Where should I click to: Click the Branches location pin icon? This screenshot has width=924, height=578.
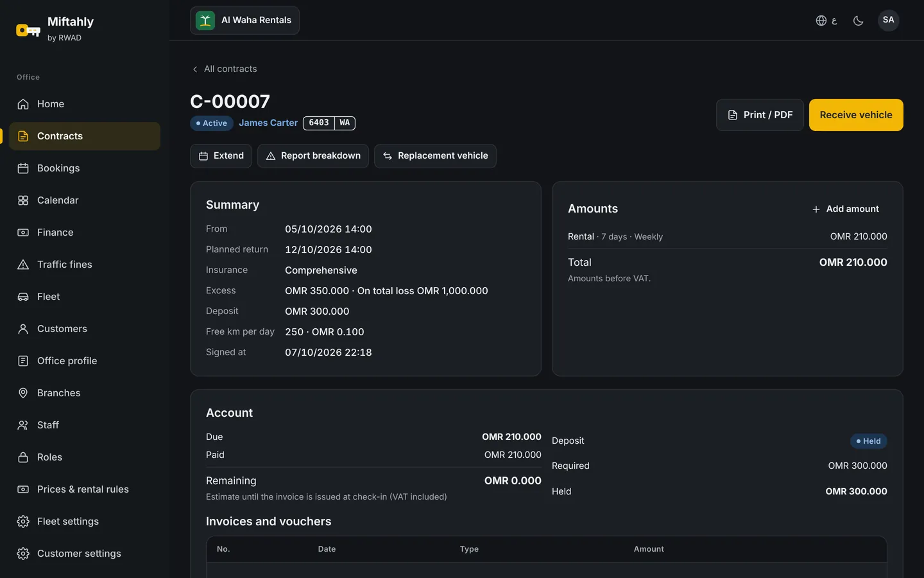pyautogui.click(x=23, y=393)
